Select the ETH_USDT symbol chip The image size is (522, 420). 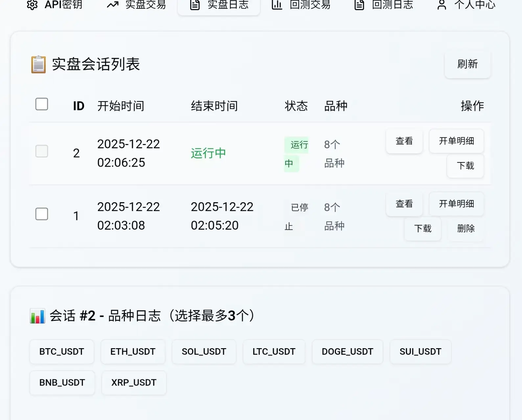133,352
